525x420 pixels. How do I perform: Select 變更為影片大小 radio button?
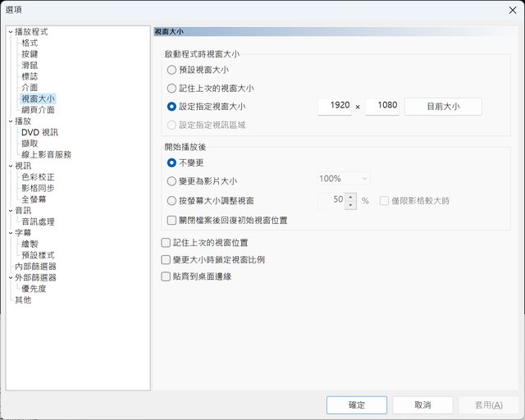[x=171, y=179]
